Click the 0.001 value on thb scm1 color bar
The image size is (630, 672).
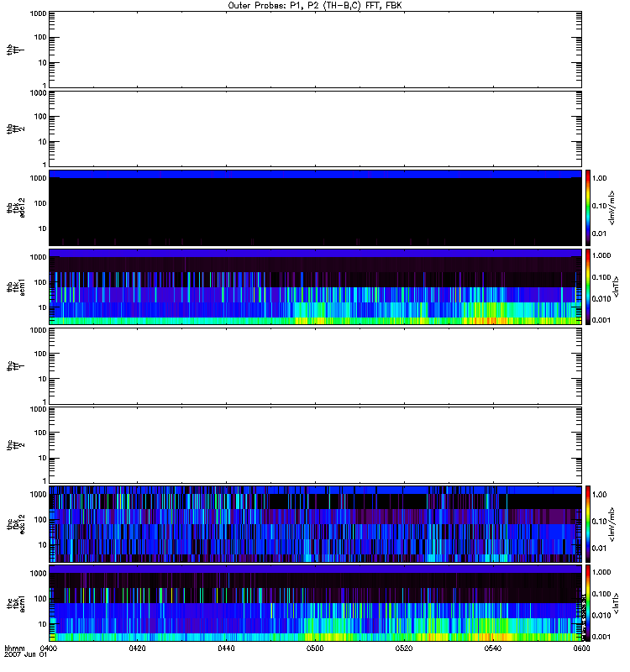coord(601,320)
